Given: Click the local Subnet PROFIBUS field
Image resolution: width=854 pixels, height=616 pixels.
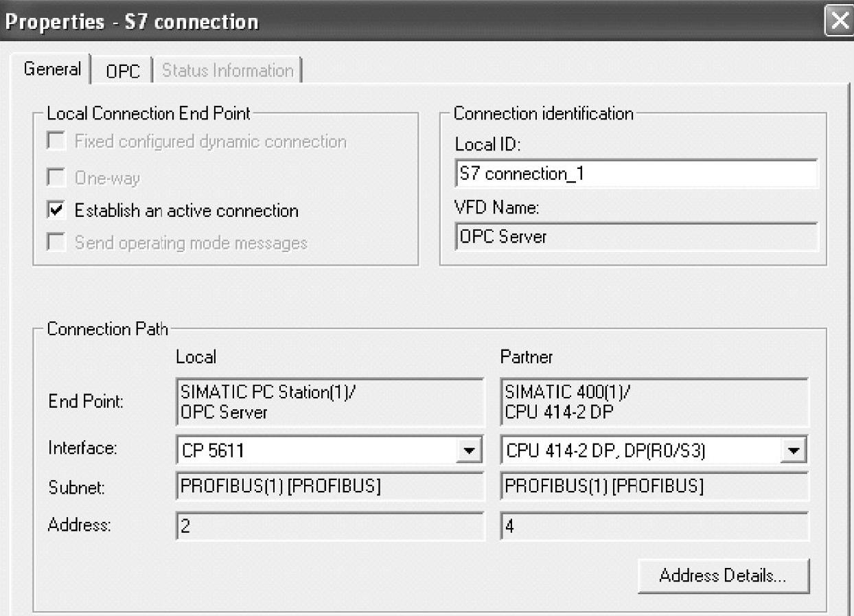Looking at the screenshot, I should [330, 487].
